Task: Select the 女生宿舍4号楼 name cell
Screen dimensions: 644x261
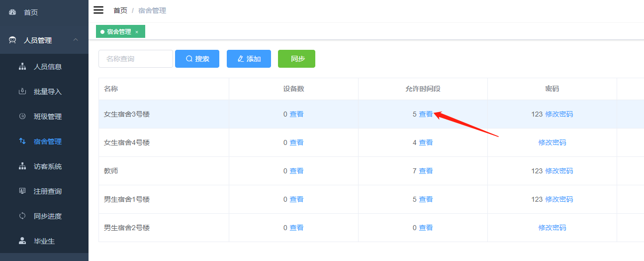Action: pyautogui.click(x=164, y=142)
